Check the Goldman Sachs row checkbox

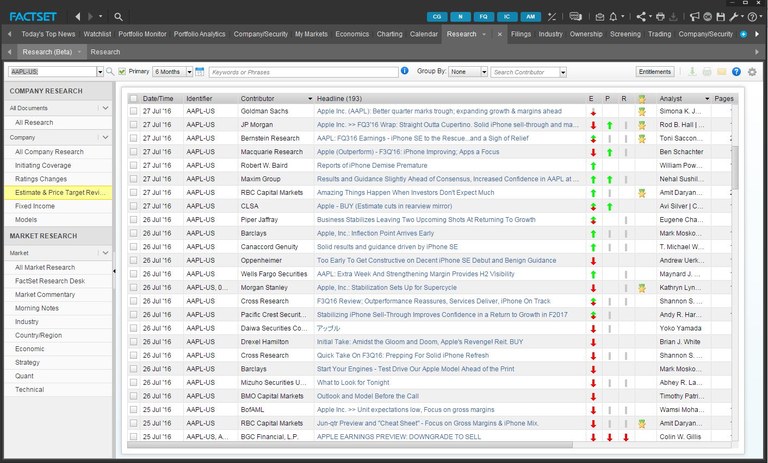pyautogui.click(x=133, y=111)
